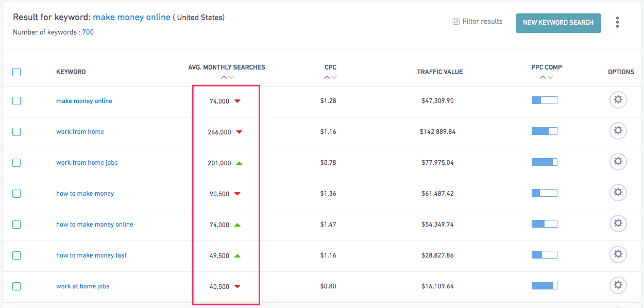Sort PPC Comp column descending arrow
This screenshot has width=644, height=308.
click(551, 78)
